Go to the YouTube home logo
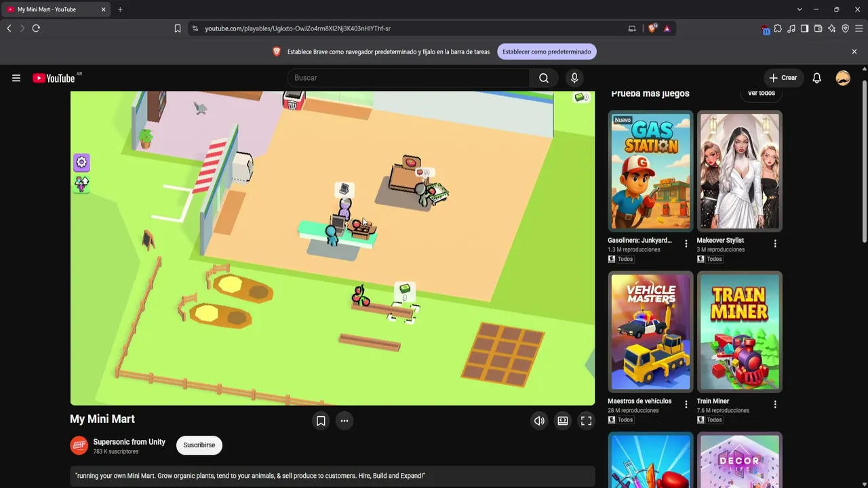The image size is (868, 488). [54, 78]
